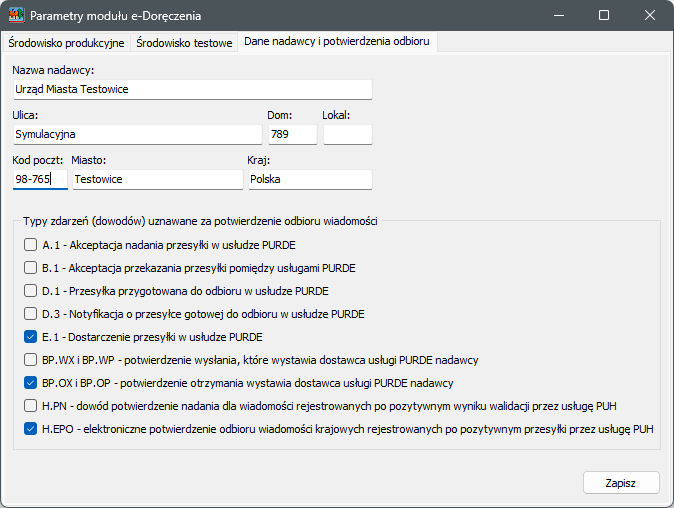Click the Kraj field with Polska
Viewport: 674px width, 508px height.
tap(309, 179)
